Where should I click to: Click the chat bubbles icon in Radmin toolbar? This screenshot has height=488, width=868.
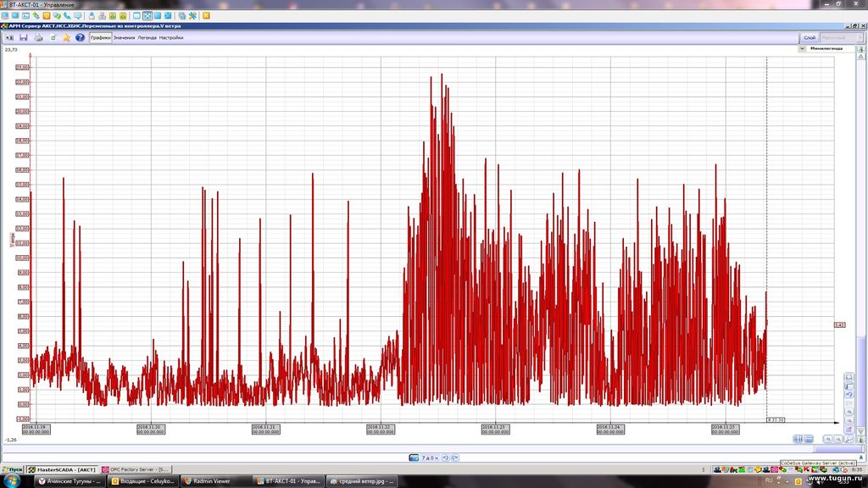click(x=57, y=15)
